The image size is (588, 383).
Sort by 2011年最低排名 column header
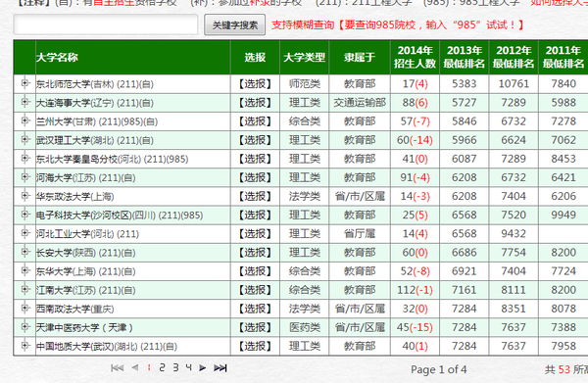pos(563,57)
